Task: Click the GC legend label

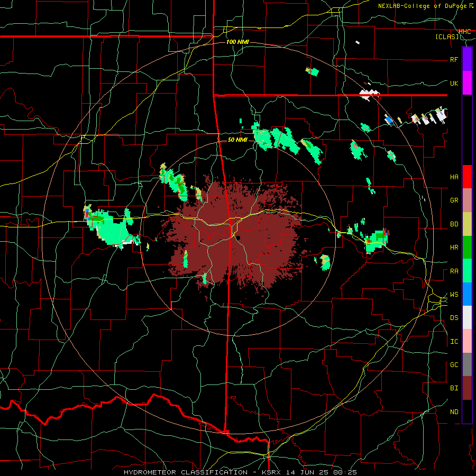Action: pos(454,365)
